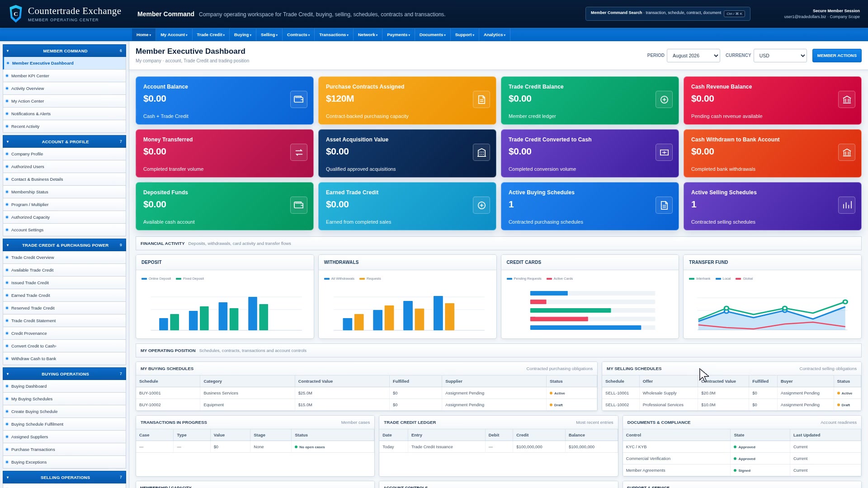Click the Purchase Contracts Assigned document icon
Screen dimensions: 868x488
[481, 99]
